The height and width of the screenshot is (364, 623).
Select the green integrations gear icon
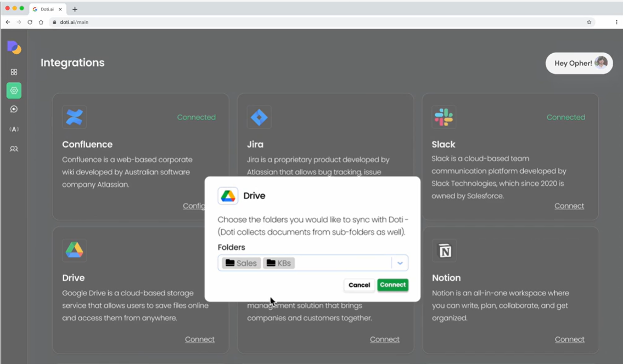(14, 90)
